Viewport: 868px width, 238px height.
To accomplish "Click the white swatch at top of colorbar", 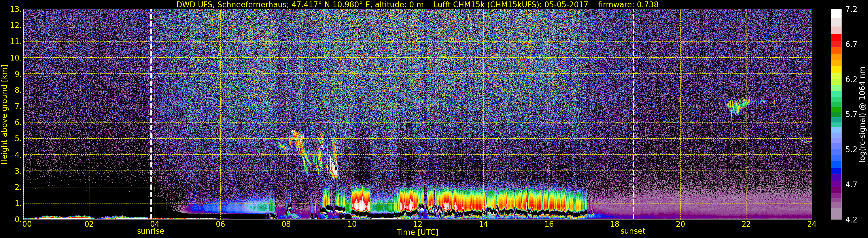I will 836,14.
